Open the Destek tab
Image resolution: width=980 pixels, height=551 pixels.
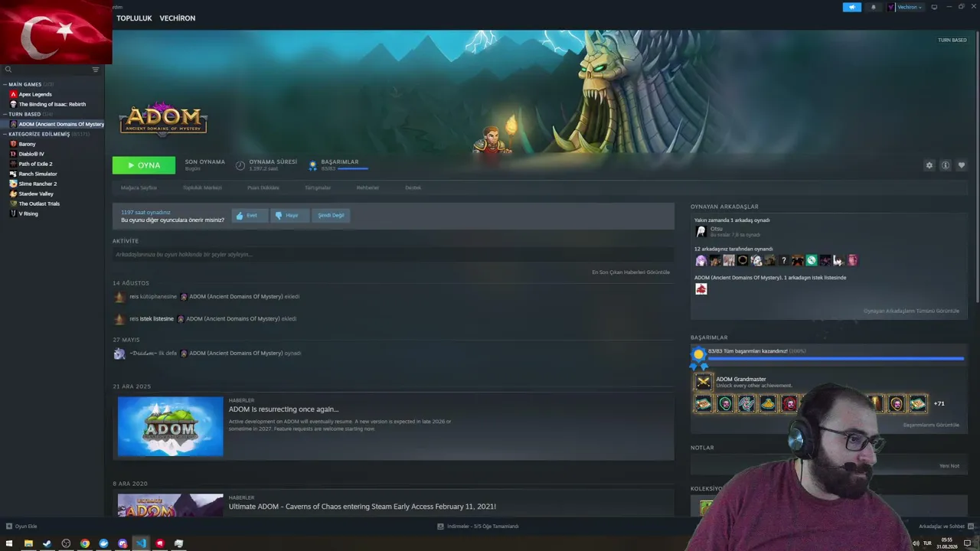pyautogui.click(x=413, y=187)
